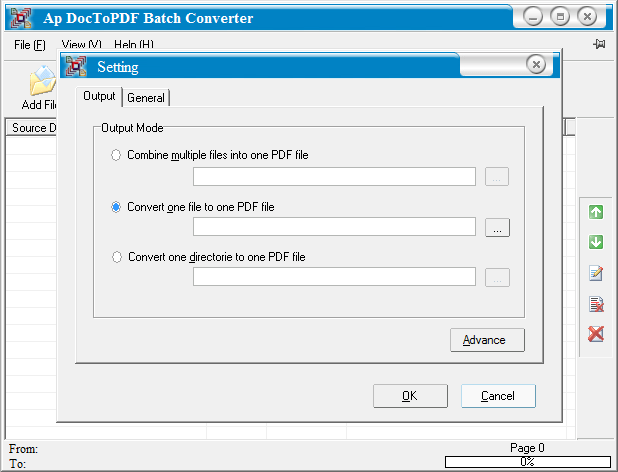Browse path for directorie conversion option
This screenshot has width=618, height=472.
point(497,278)
